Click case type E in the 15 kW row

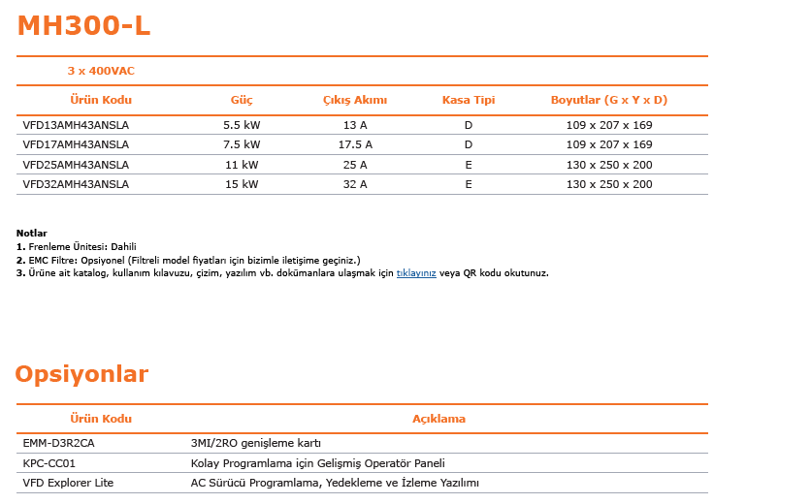coord(469,184)
